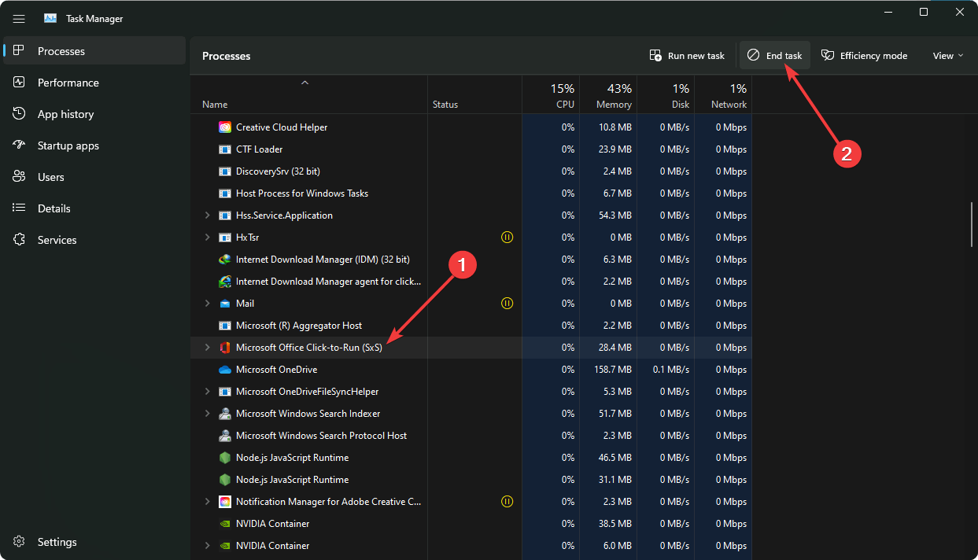The image size is (978, 560).
Task: Open the App history page
Action: pyautogui.click(x=94, y=114)
